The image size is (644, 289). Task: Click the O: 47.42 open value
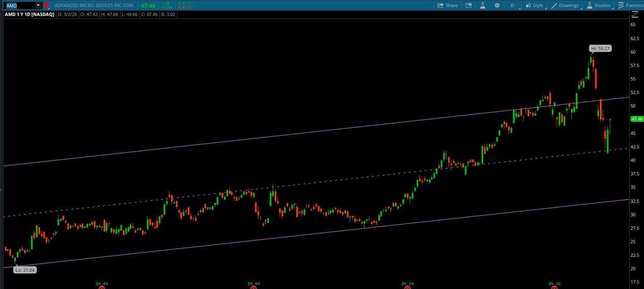(90, 15)
